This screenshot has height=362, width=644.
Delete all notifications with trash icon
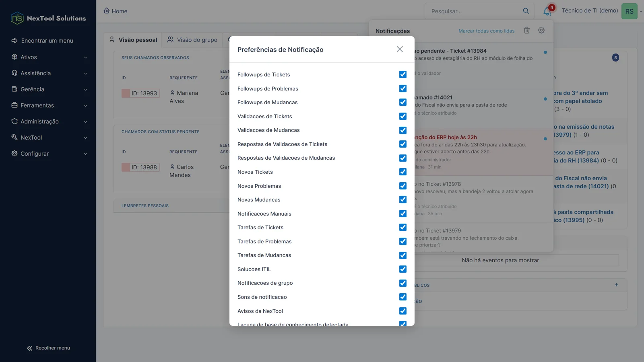click(526, 30)
